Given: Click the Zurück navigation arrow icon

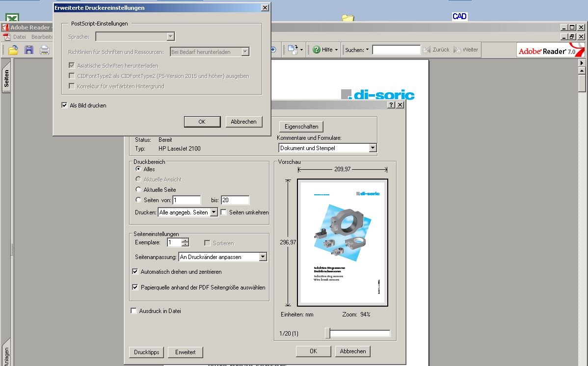Looking at the screenshot, I should pos(427,50).
